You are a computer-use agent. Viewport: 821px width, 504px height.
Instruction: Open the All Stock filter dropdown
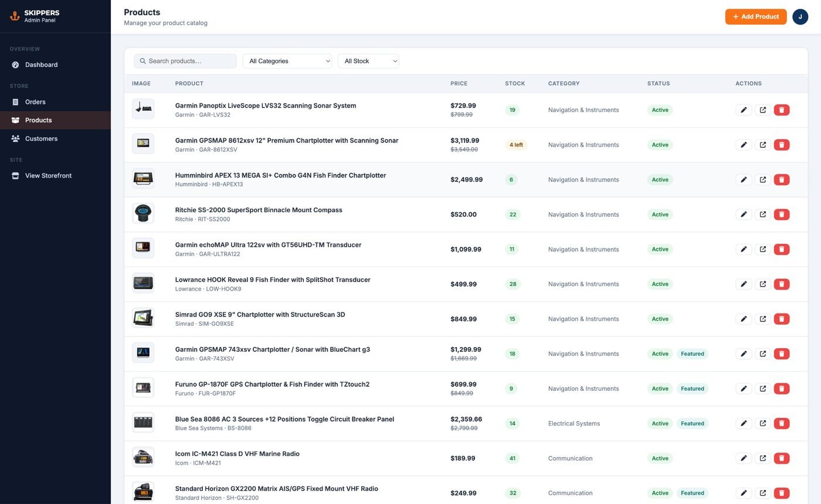[368, 61]
